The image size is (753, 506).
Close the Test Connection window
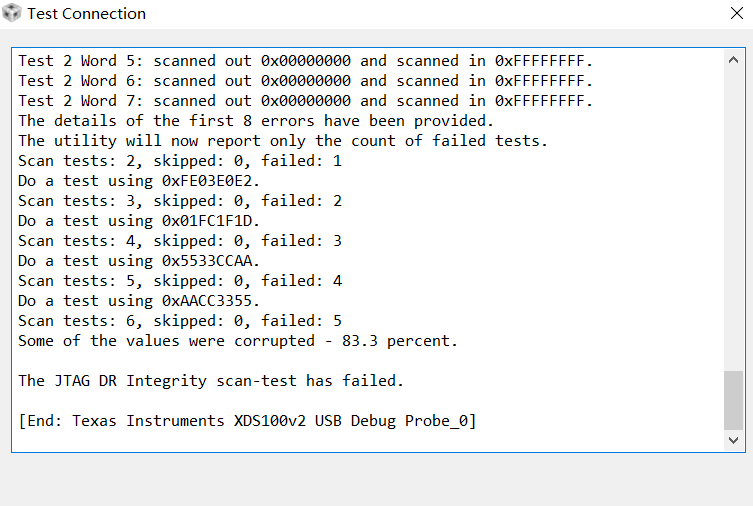coord(733,14)
